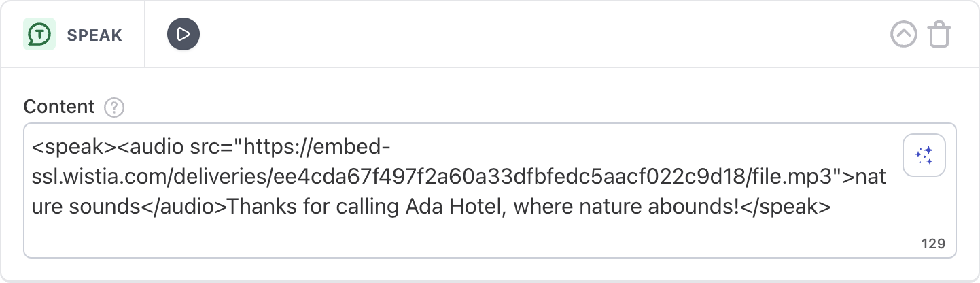
Task: Click the SPEAK header label
Action: click(x=94, y=35)
